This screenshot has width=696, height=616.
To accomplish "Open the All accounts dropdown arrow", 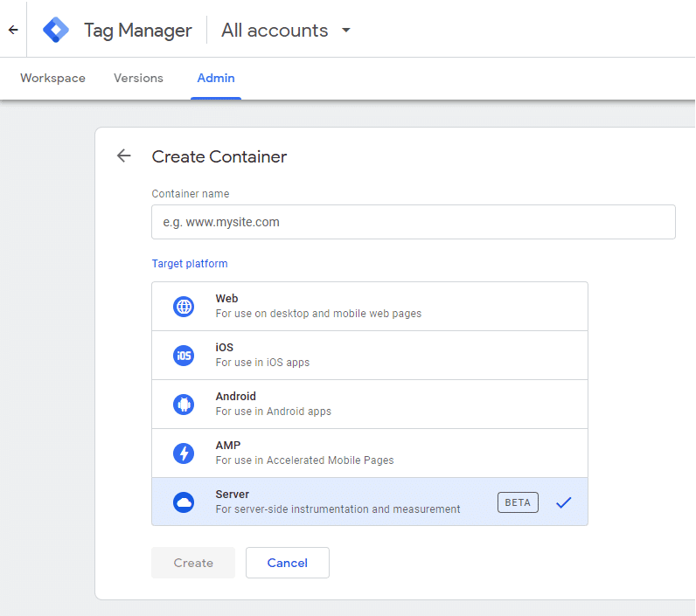I will tap(345, 31).
